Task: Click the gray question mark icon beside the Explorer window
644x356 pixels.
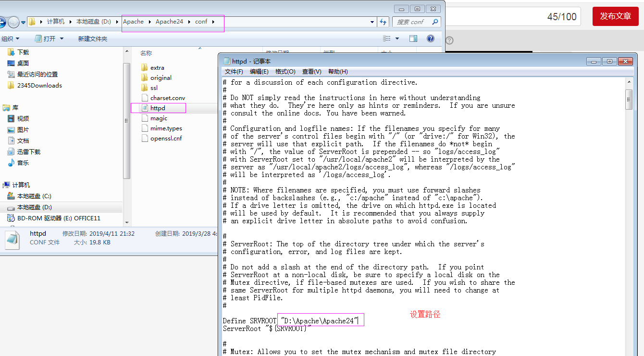Action: pos(449,40)
